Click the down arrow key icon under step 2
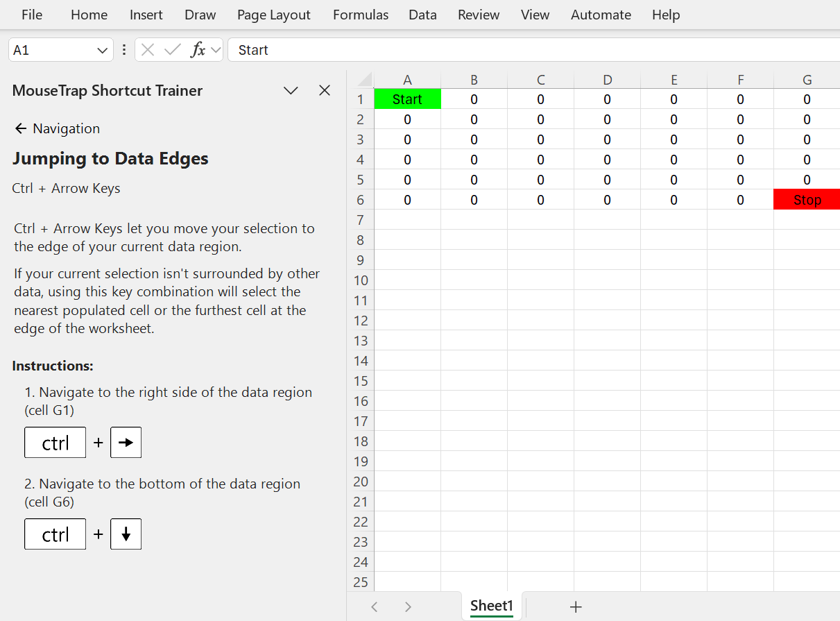This screenshot has width=840, height=621. coord(126,534)
